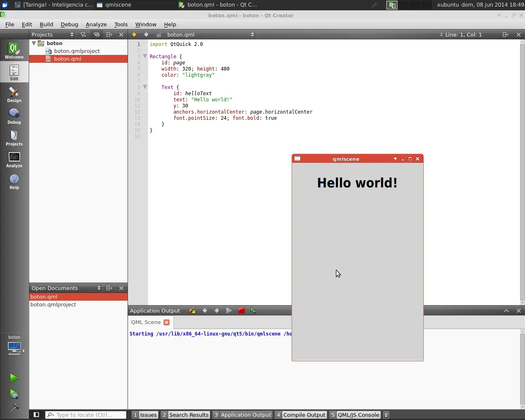Toggle the left sidebar visibility

[x=36, y=415]
